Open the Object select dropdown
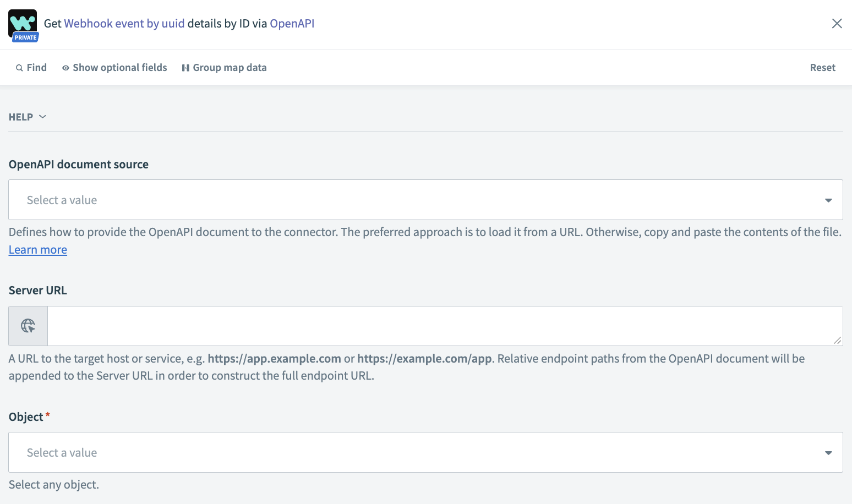 (418, 452)
